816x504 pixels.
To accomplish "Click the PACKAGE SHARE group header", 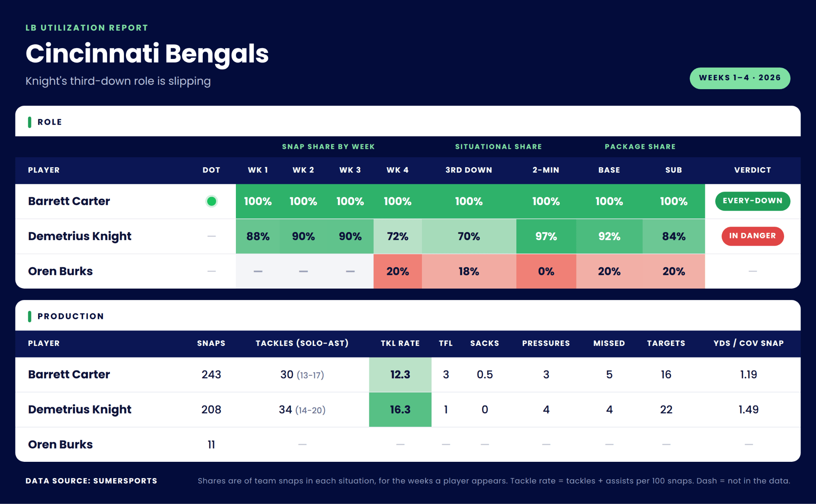I will [640, 147].
